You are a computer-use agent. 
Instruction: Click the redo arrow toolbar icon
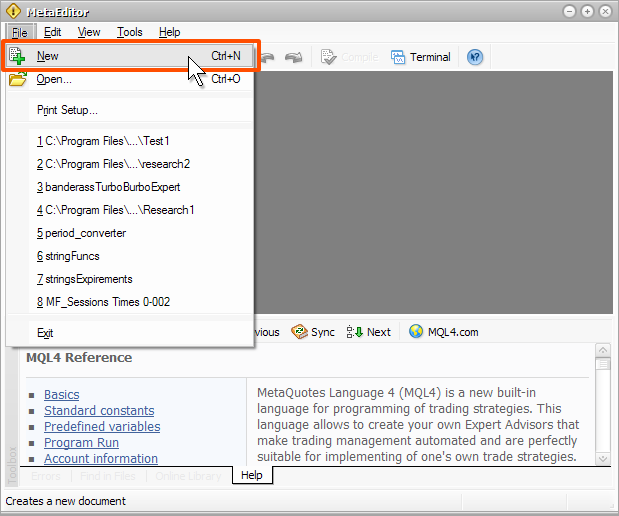(x=293, y=58)
